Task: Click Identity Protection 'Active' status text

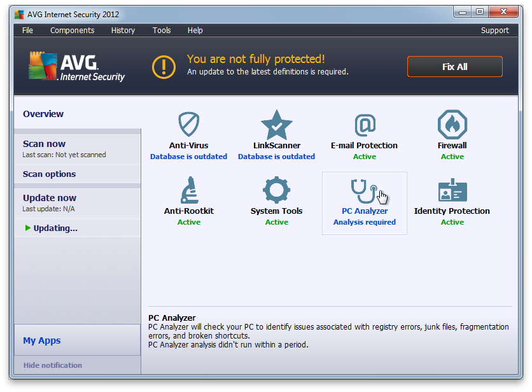Action: [452, 222]
